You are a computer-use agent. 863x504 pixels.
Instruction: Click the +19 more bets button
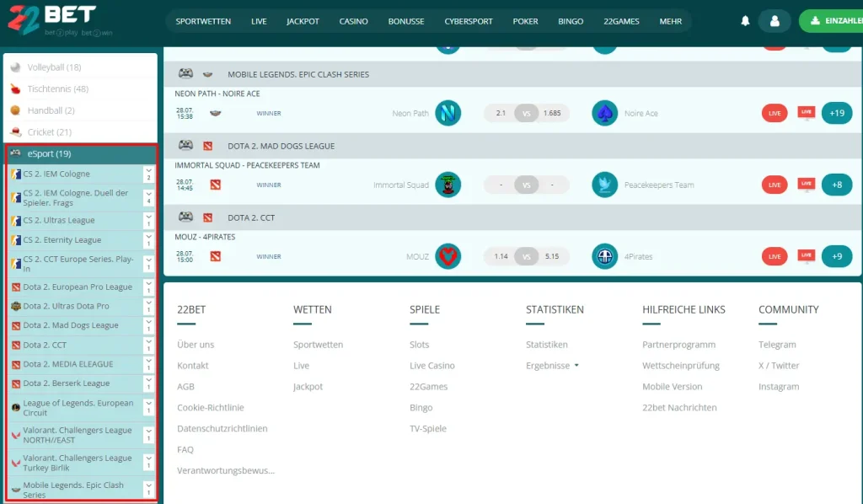pyautogui.click(x=837, y=113)
